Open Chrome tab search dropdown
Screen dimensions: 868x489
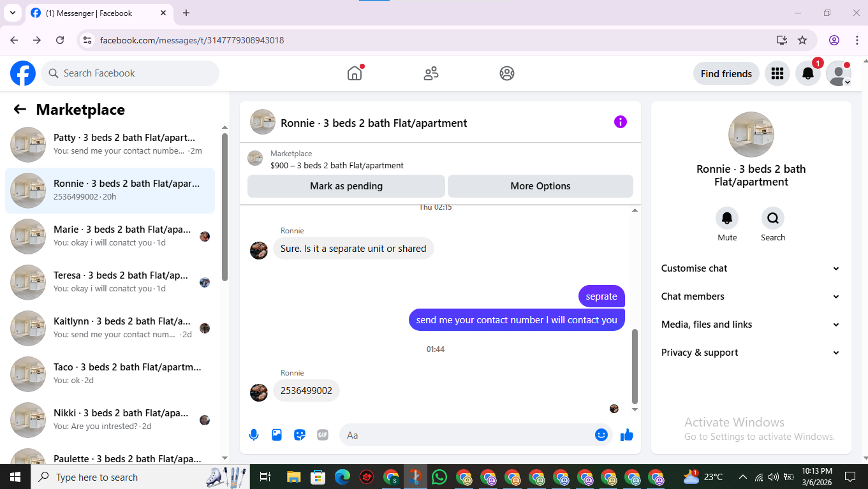[12, 13]
